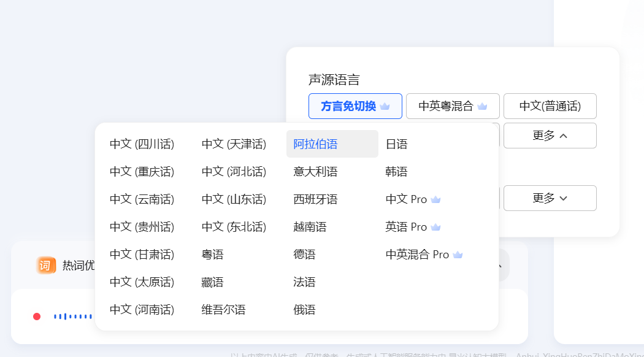Click the blue audio waveform
The width and height of the screenshot is (644, 357).
[x=72, y=317]
